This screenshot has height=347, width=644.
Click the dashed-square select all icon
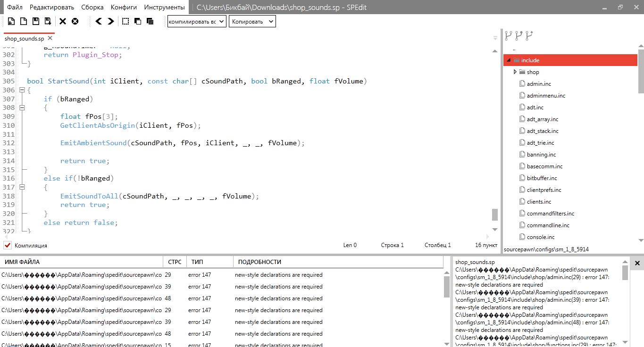click(x=125, y=21)
